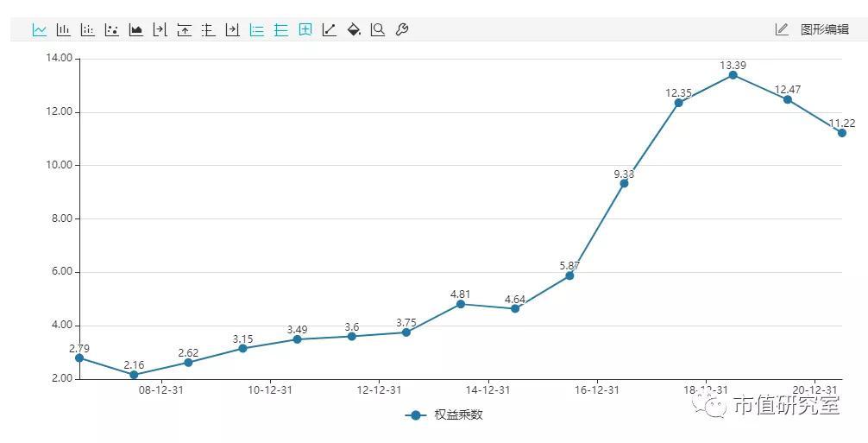Toggle the teal data label plus icon

coord(305,30)
